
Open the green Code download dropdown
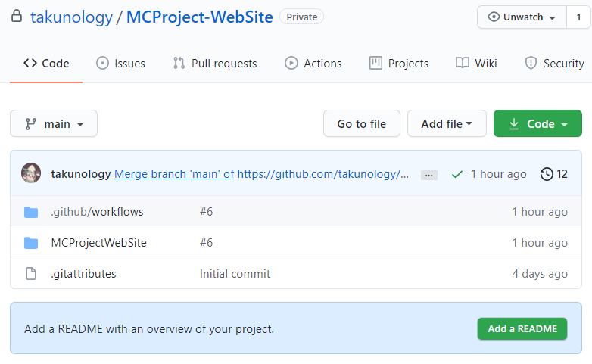537,124
